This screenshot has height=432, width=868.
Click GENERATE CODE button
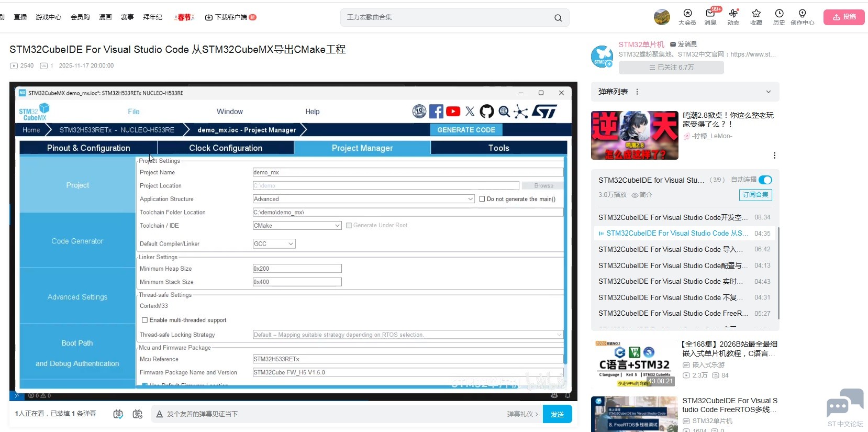coord(466,130)
